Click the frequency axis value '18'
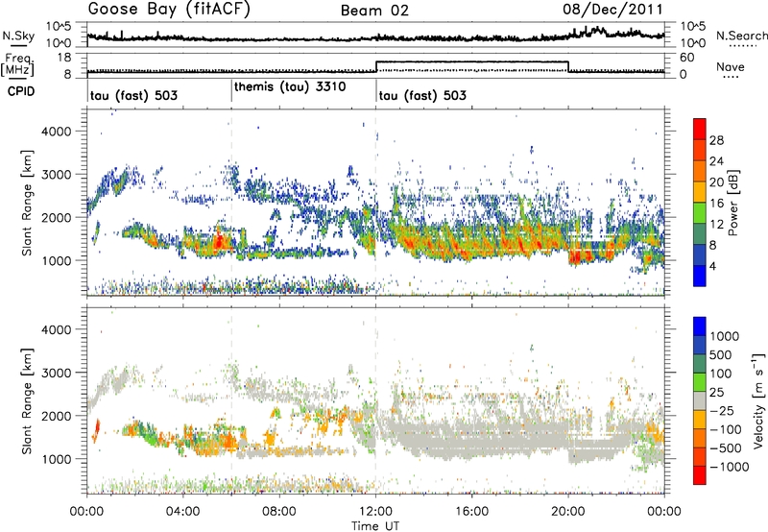 pos(64,58)
